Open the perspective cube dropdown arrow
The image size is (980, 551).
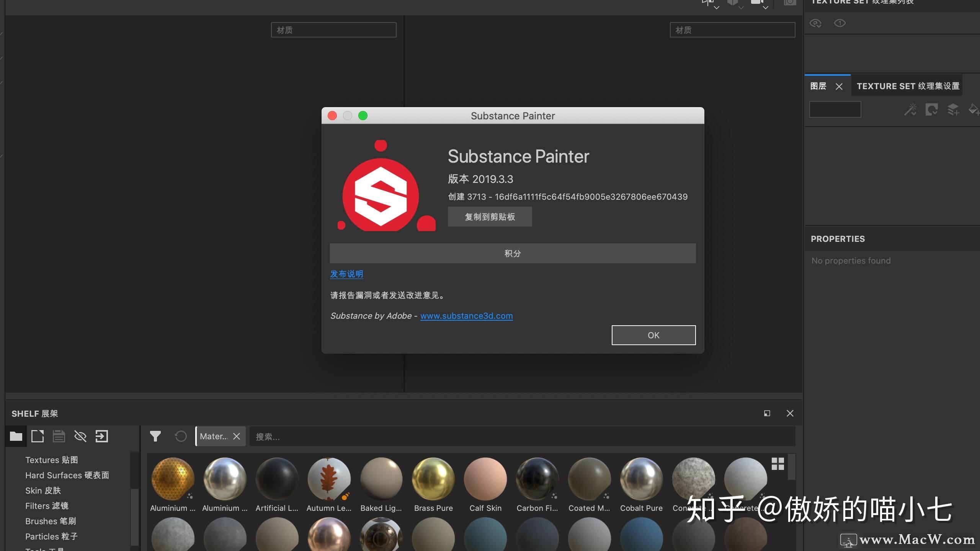click(741, 7)
